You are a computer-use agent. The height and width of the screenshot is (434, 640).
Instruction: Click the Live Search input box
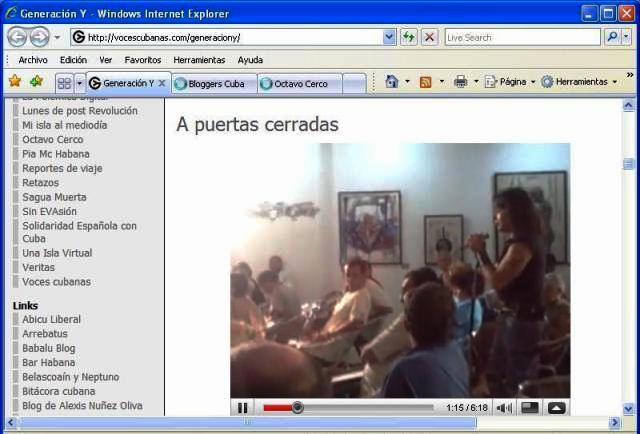point(522,38)
